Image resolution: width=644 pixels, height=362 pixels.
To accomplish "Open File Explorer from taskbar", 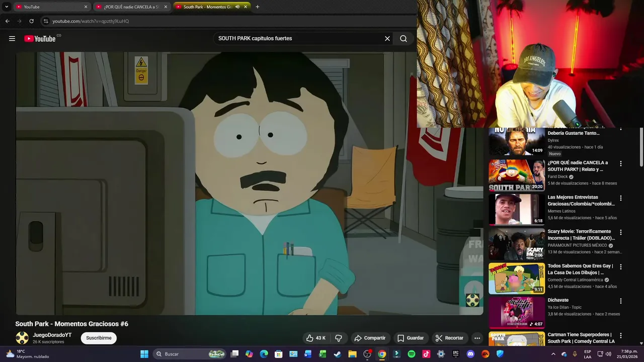I will point(352,354).
